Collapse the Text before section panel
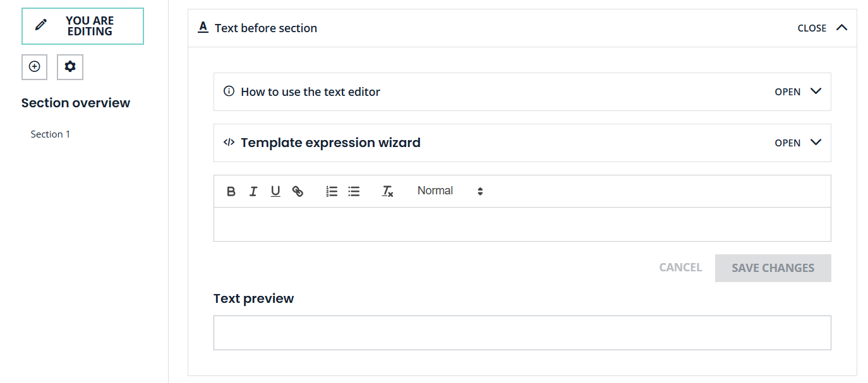 pos(822,28)
